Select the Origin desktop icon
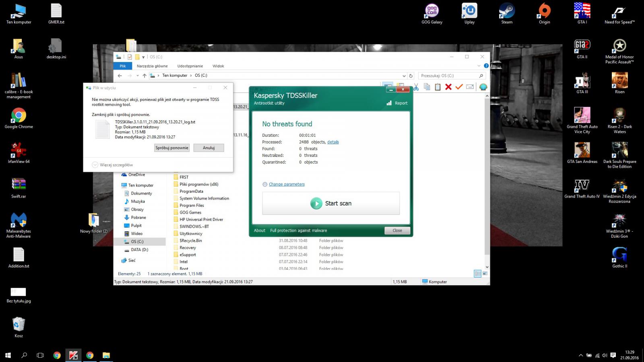The width and height of the screenshot is (644, 362). pos(544,14)
